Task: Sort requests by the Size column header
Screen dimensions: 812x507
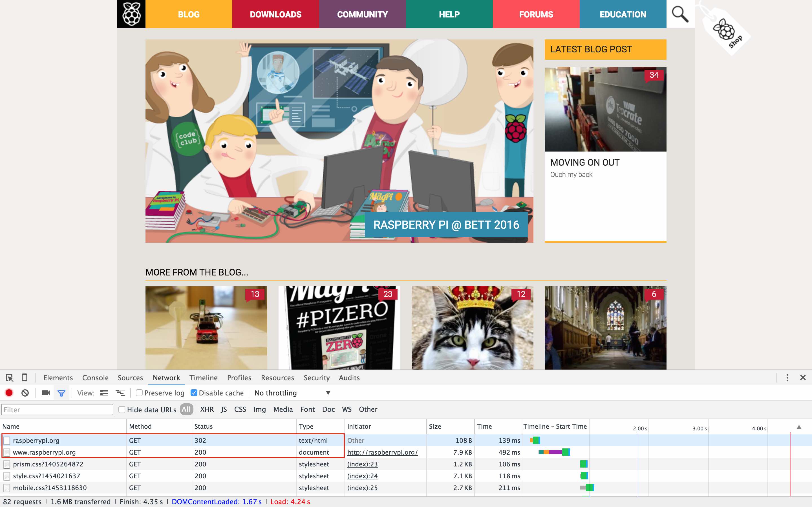Action: pyautogui.click(x=435, y=426)
